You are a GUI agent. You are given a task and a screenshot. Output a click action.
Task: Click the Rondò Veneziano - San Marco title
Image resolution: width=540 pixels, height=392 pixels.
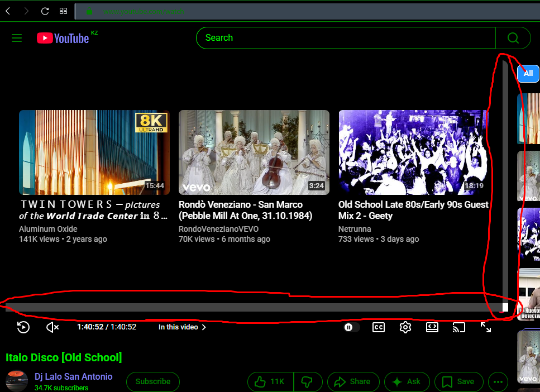pyautogui.click(x=246, y=210)
